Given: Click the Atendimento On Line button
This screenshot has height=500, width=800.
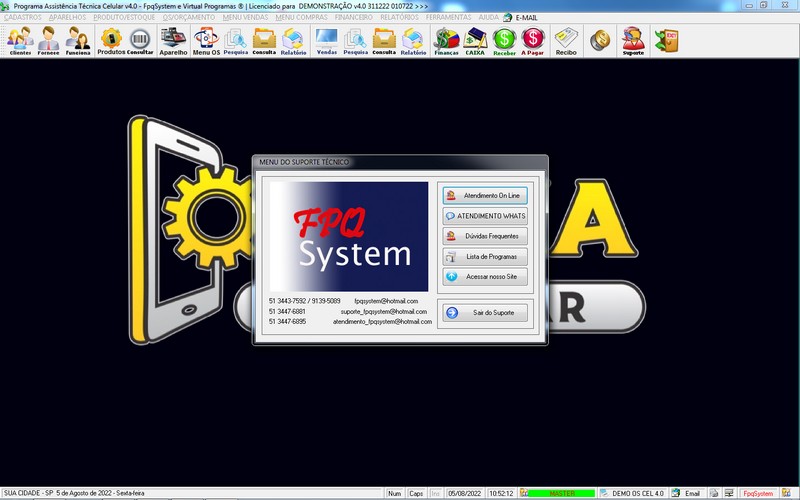Looking at the screenshot, I should 485,195.
